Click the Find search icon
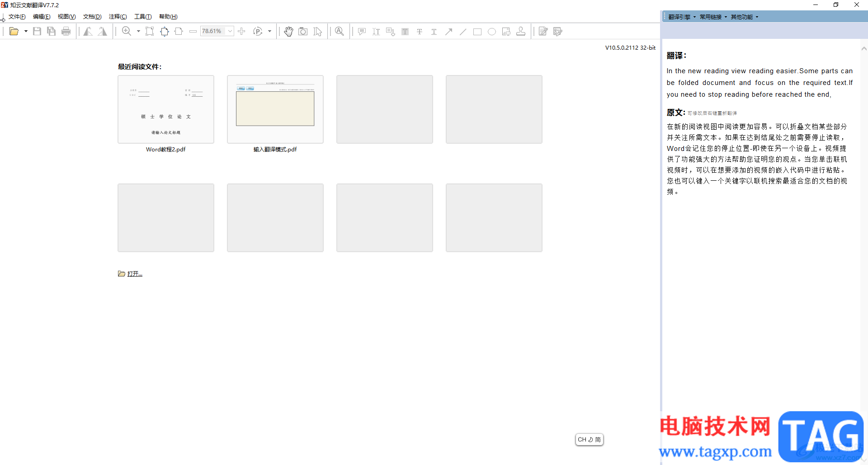Viewport: 868px width, 465px height. point(340,31)
